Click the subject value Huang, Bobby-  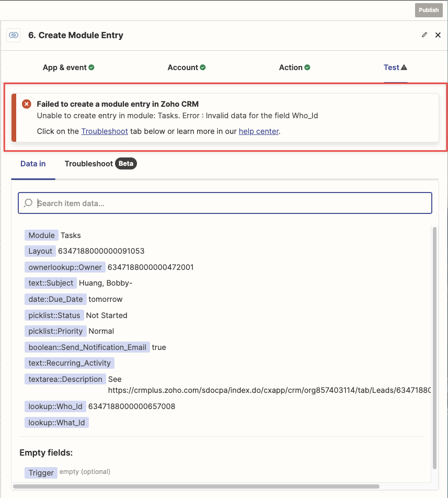106,283
